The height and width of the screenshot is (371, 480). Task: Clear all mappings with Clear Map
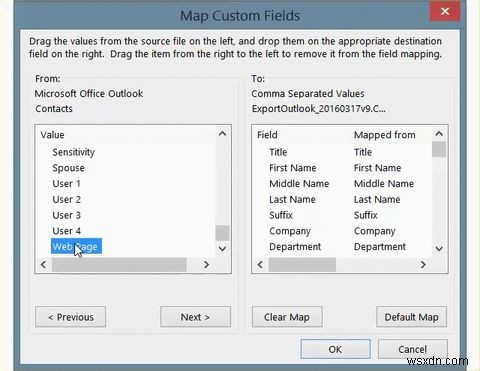pyautogui.click(x=287, y=317)
